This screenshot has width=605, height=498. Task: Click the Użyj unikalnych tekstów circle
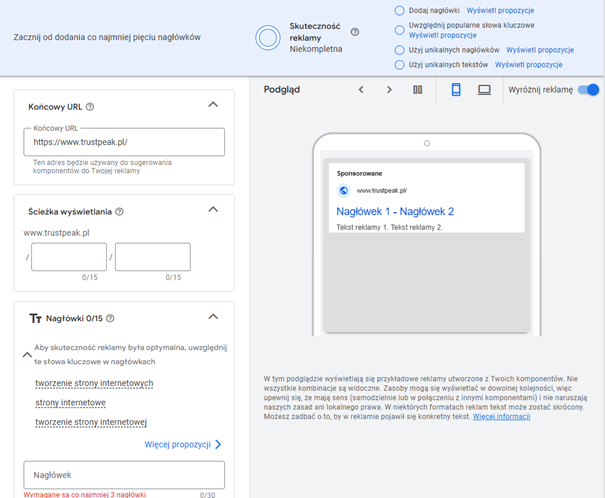(x=399, y=65)
